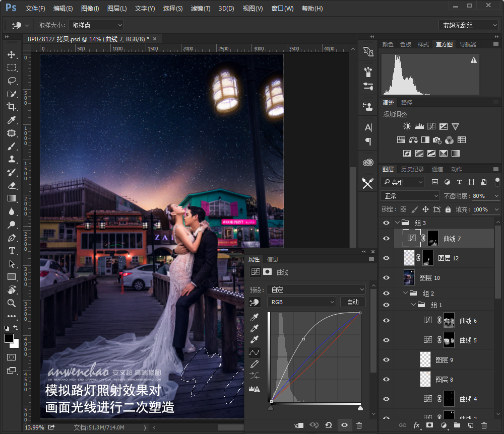Open the 安超无敌组 workspace dropdown
Image resolution: width=504 pixels, height=434 pixels.
click(469, 25)
